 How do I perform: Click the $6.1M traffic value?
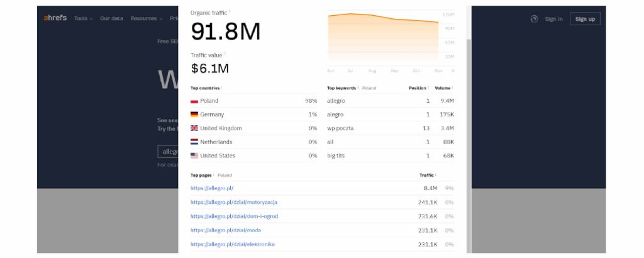(x=209, y=69)
